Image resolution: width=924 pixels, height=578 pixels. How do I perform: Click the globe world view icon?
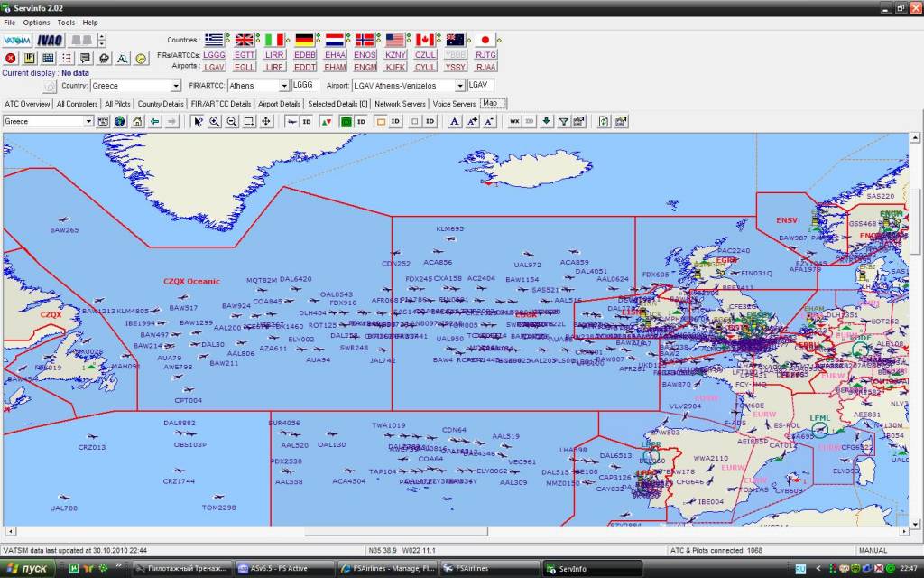click(120, 121)
